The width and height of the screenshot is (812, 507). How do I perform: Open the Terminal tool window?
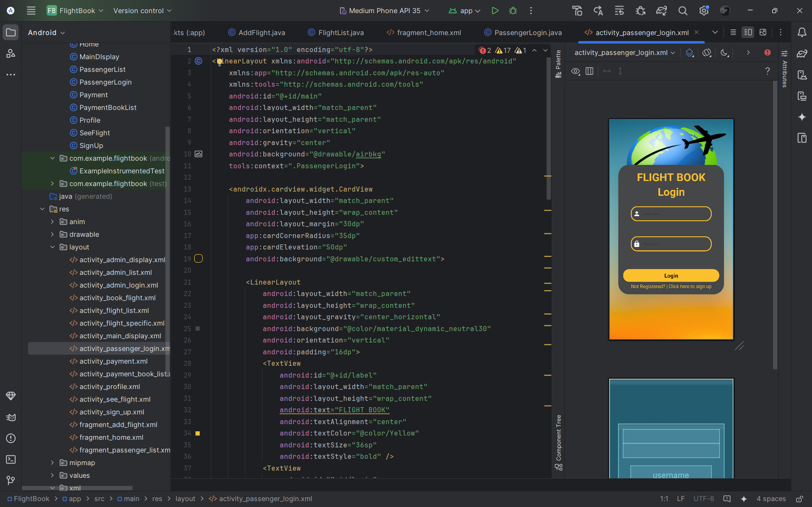tap(11, 459)
